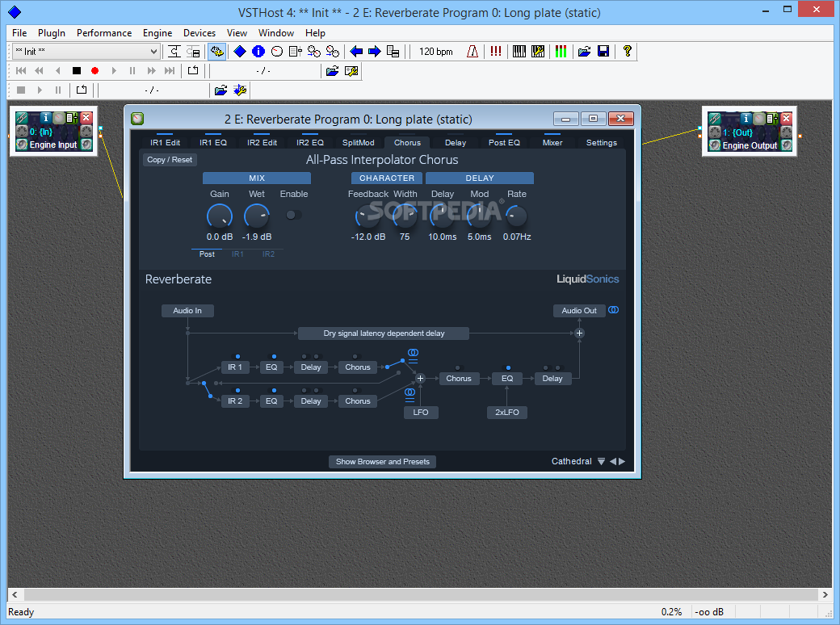Click the blue right arrow next plugin icon
Screen dimensions: 840x625
click(375, 52)
